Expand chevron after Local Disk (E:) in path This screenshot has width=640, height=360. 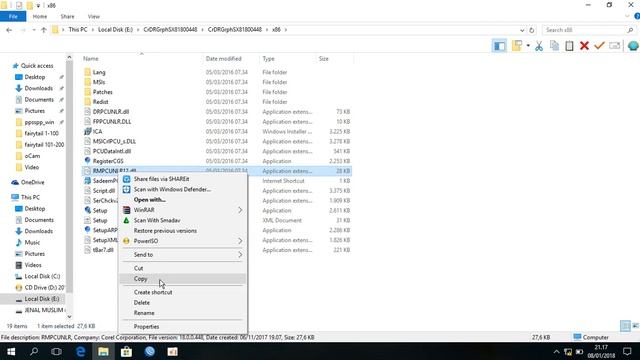(138, 30)
